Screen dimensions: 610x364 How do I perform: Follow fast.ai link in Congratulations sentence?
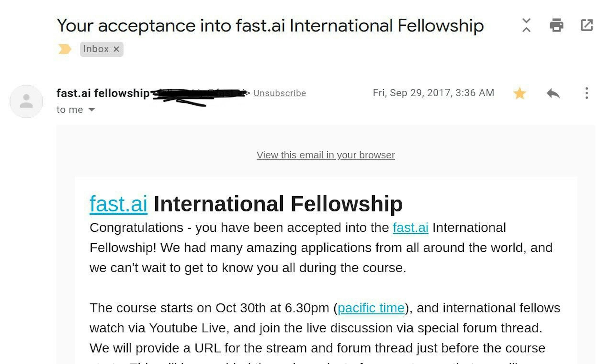410,228
